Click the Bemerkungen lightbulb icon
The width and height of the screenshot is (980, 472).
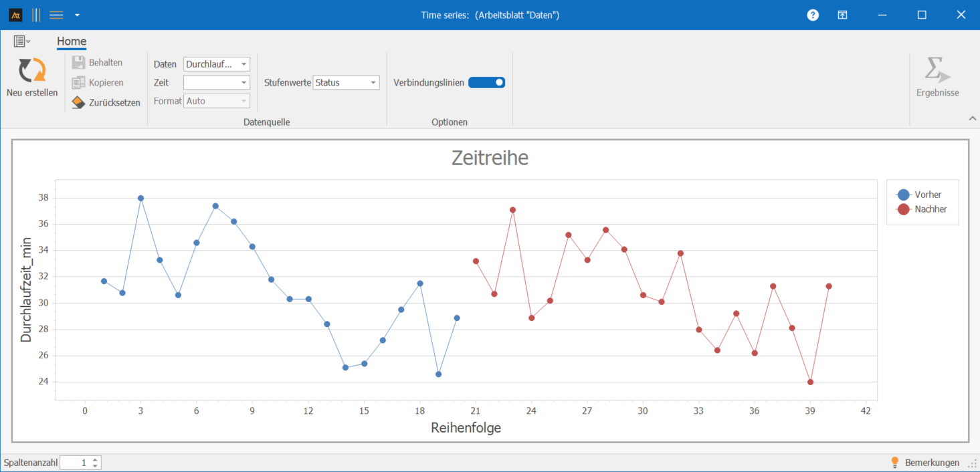(x=894, y=463)
